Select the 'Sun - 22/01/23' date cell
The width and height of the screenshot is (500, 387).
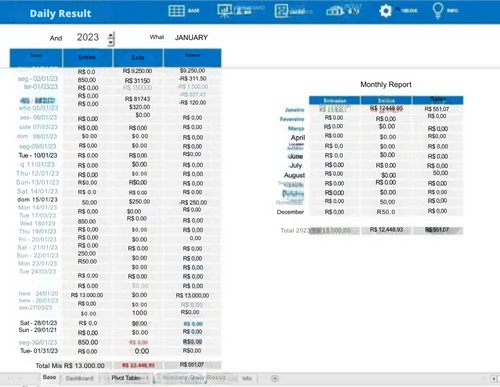coord(37,256)
